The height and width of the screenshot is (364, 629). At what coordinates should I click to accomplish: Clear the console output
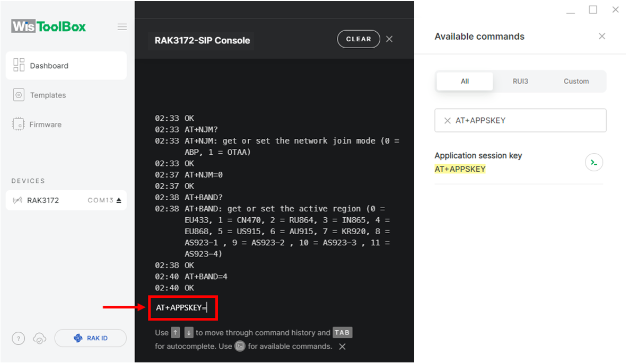358,39
